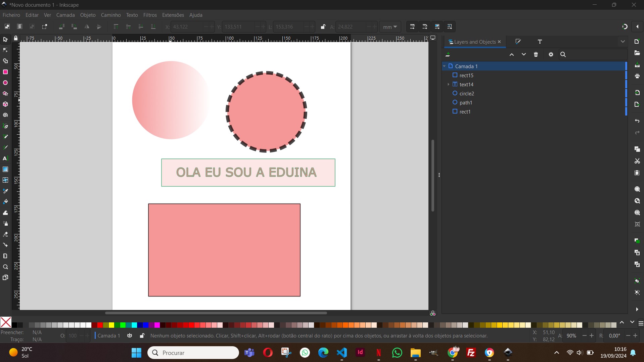This screenshot has width=644, height=362.
Task: Click the zoom percentage field
Action: click(x=572, y=335)
